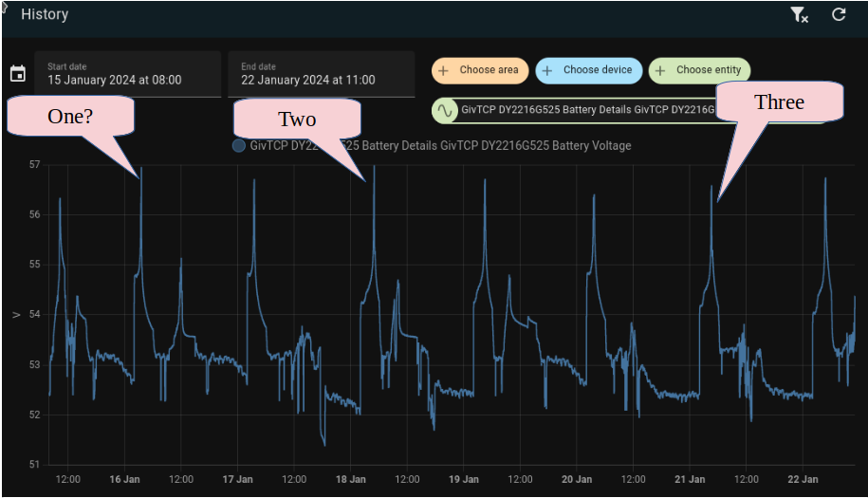
Task: Open the calendar date range picker
Action: pos(18,73)
